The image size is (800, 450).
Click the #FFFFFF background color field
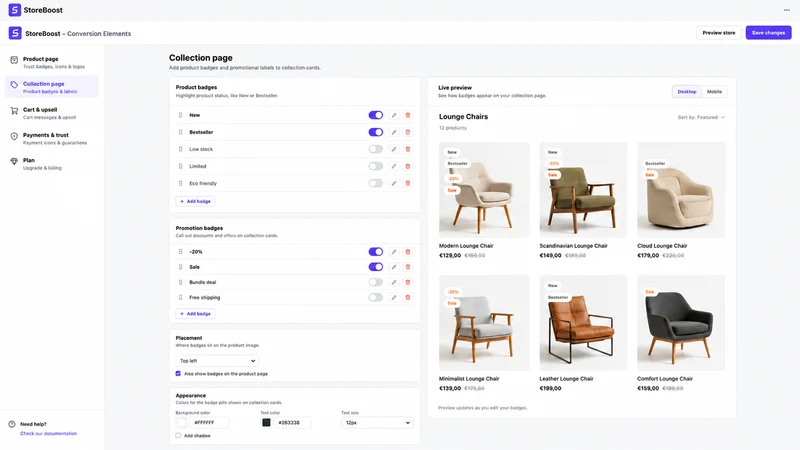(210, 422)
